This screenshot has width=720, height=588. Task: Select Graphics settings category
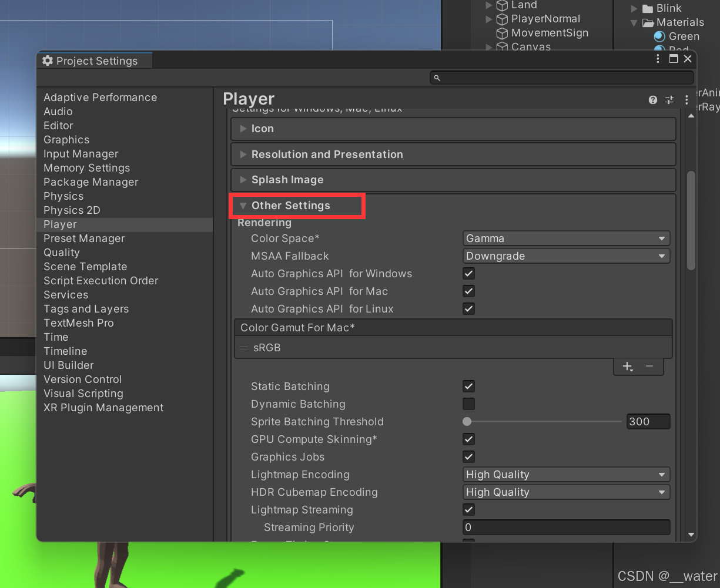tap(66, 140)
